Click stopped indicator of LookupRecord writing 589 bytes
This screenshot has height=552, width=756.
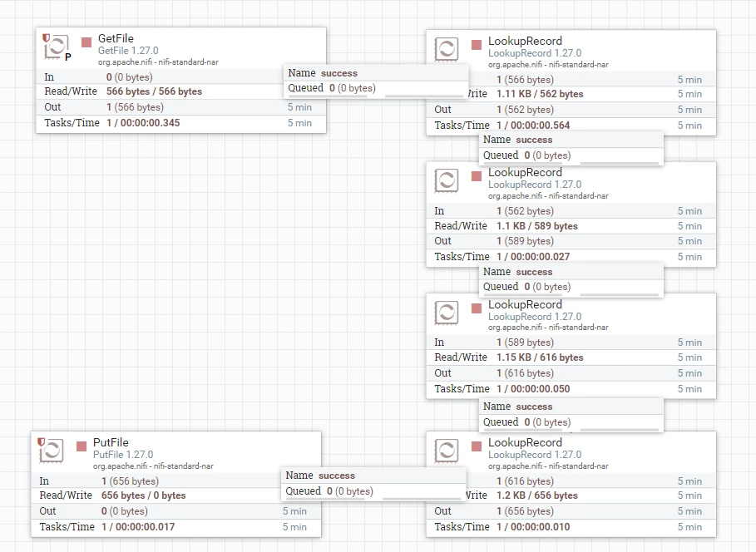coord(477,176)
